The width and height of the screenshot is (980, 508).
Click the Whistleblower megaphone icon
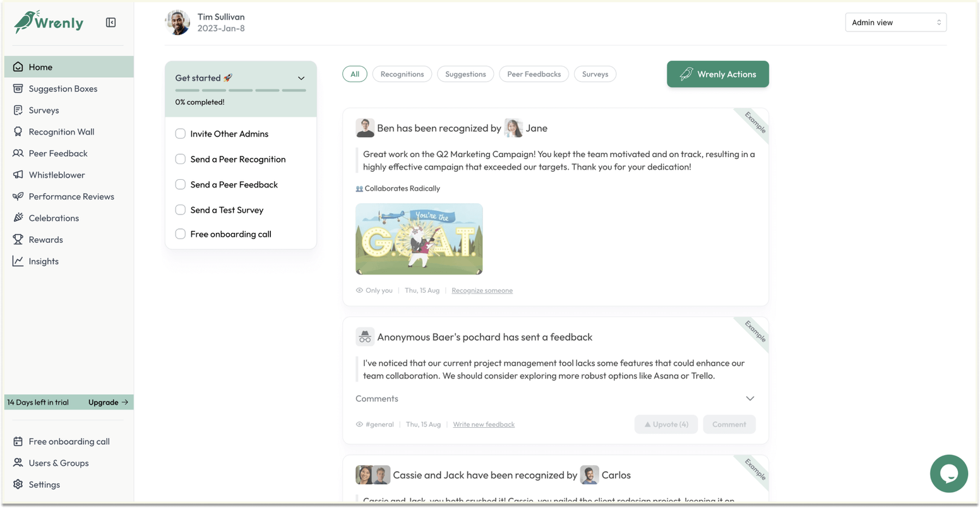coord(18,175)
